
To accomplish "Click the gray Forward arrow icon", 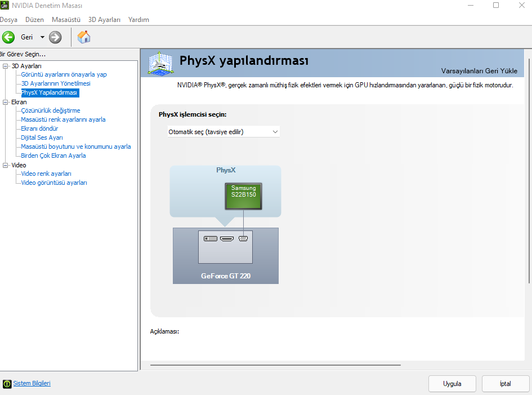I will click(x=55, y=37).
